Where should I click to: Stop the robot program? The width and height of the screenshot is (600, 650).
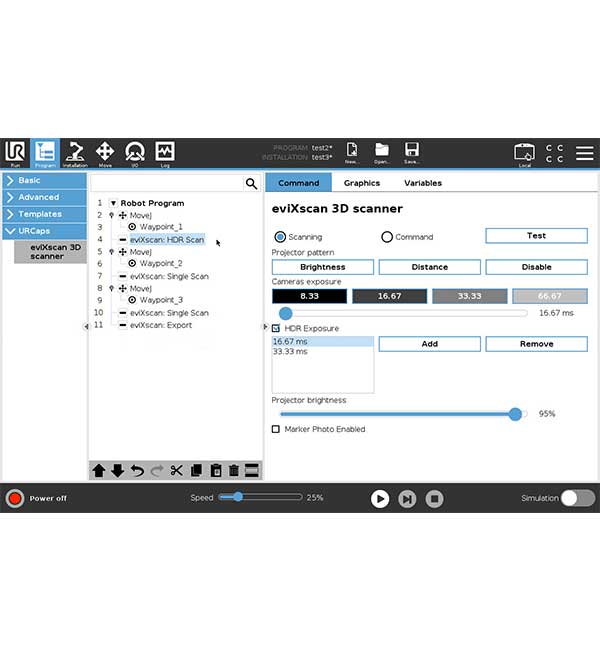[x=435, y=499]
